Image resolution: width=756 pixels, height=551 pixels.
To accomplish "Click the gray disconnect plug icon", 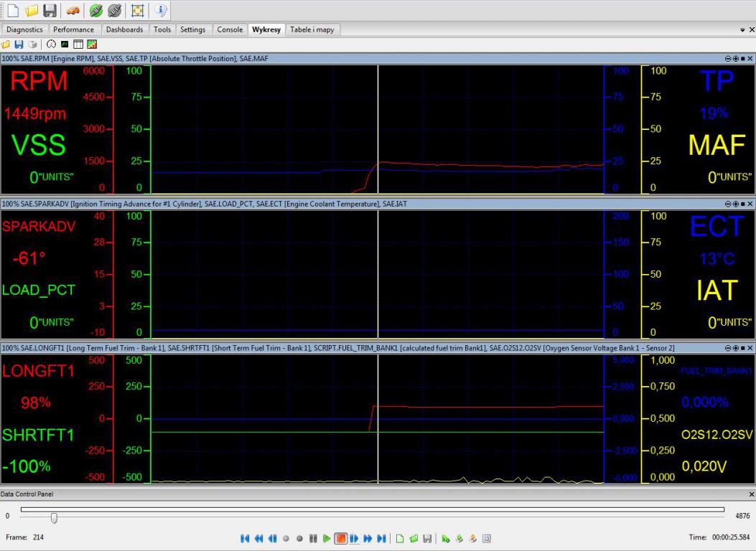I will (x=113, y=11).
